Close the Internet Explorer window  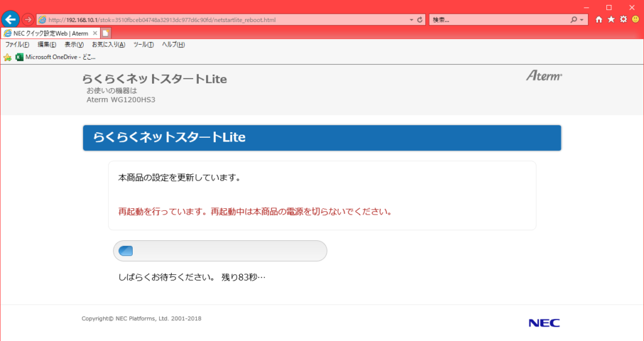pos(631,8)
